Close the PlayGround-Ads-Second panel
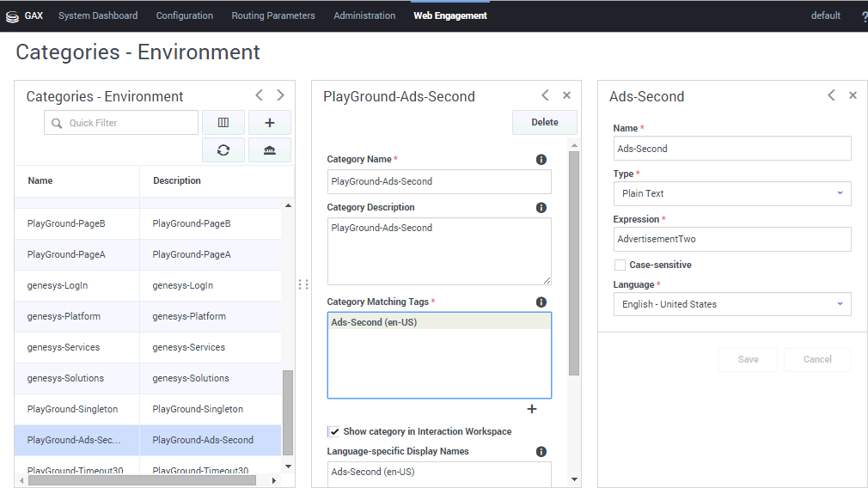The image size is (868, 488). pyautogui.click(x=566, y=95)
